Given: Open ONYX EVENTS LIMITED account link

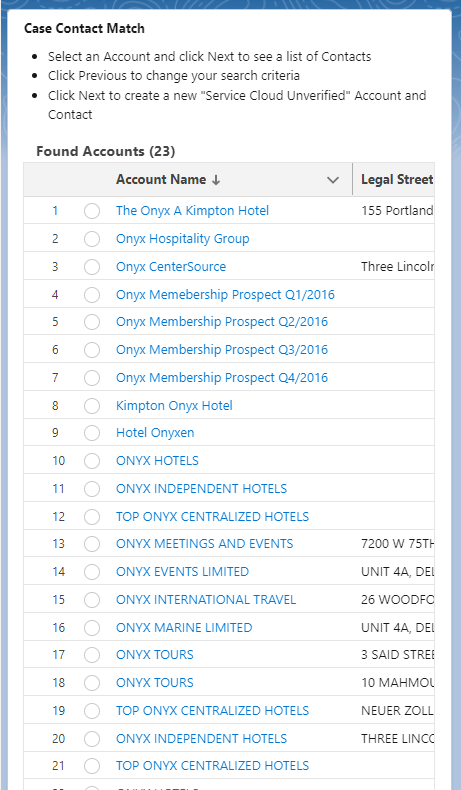Looking at the screenshot, I should [182, 572].
